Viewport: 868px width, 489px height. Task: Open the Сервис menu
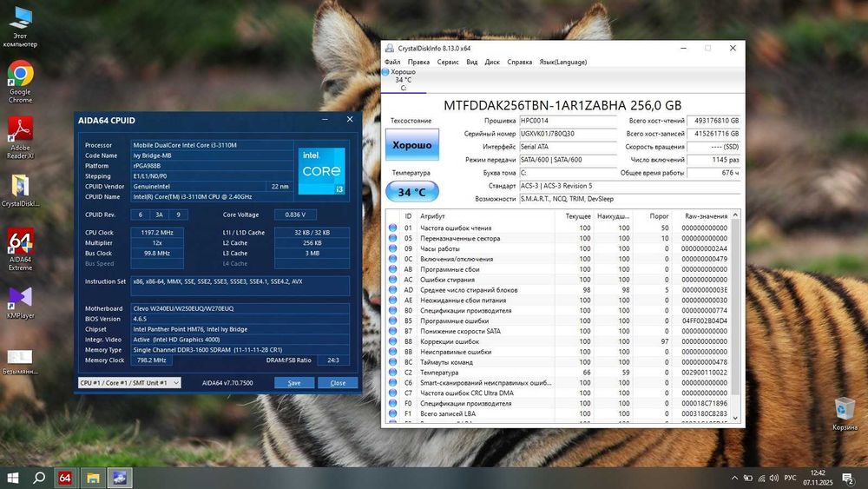(x=448, y=62)
